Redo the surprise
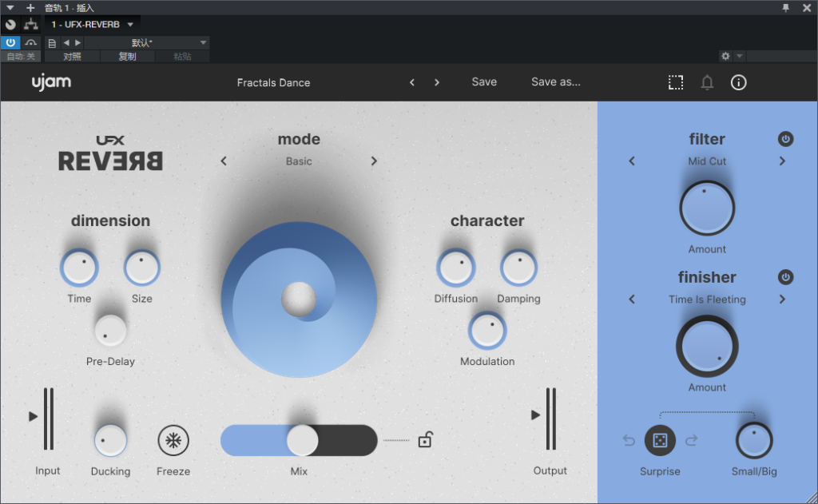 (x=691, y=441)
